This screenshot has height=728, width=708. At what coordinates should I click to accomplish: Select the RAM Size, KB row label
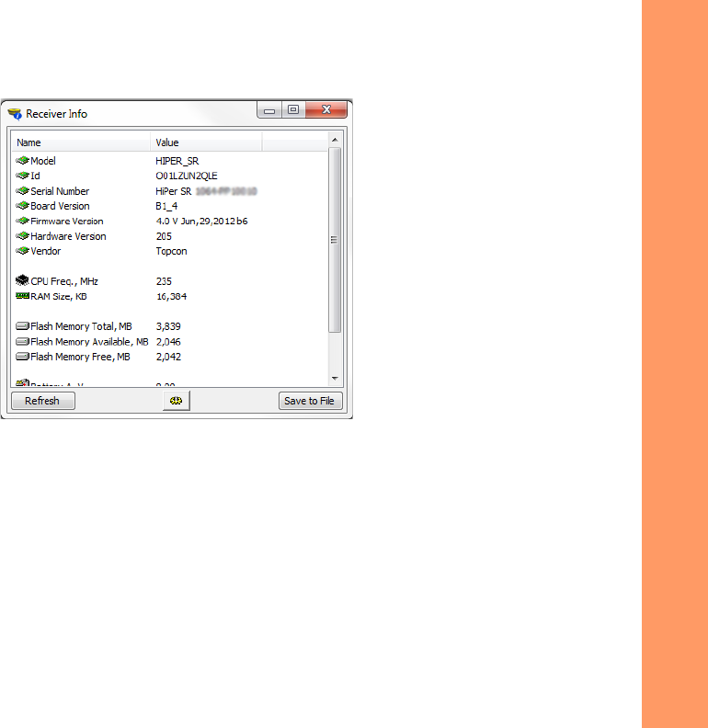click(59, 296)
